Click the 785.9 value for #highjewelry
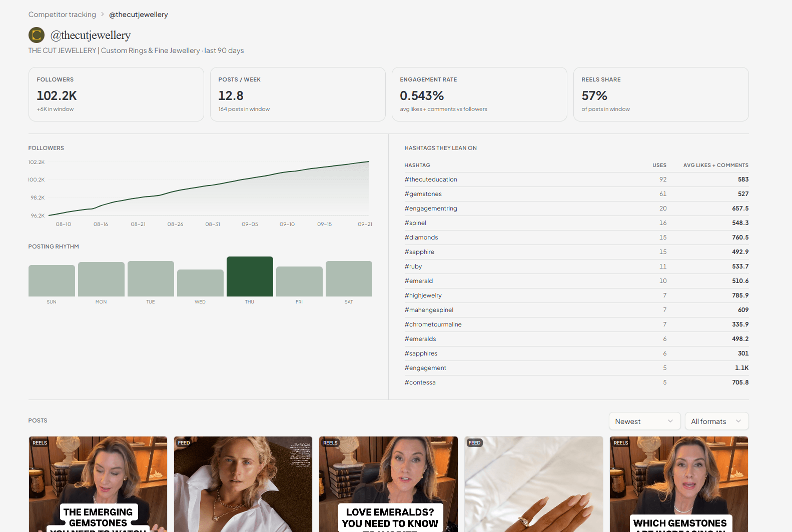792x532 pixels. tap(740, 295)
